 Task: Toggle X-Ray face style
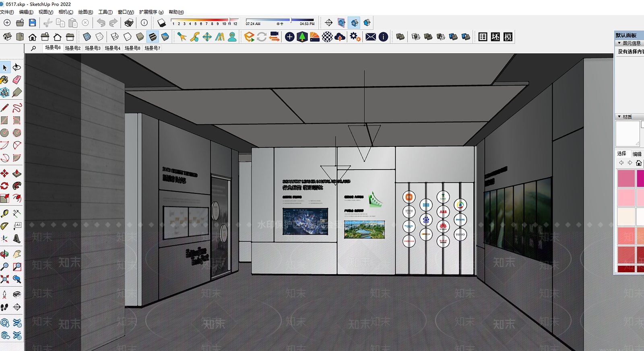pos(87,37)
